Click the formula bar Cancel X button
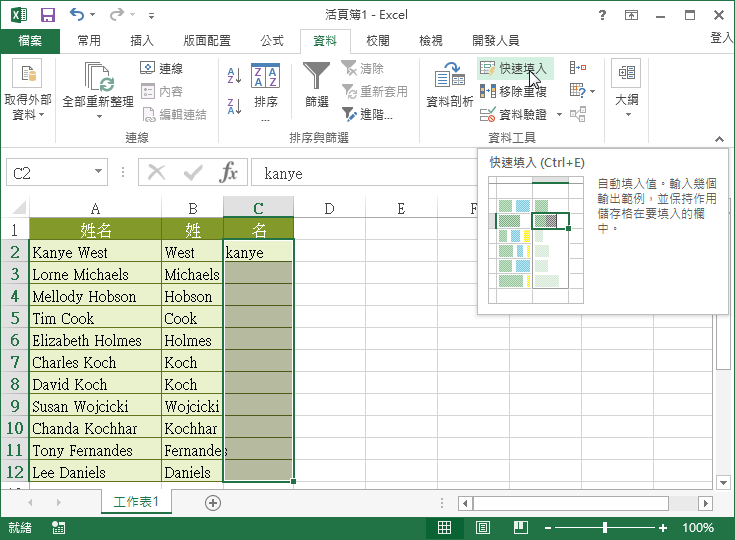This screenshot has width=735, height=540. (156, 172)
